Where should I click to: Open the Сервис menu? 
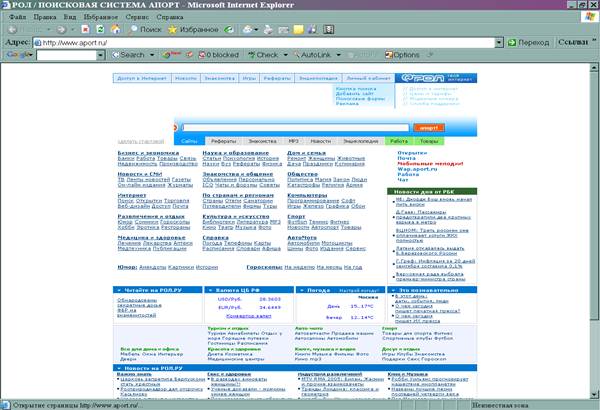click(x=137, y=17)
